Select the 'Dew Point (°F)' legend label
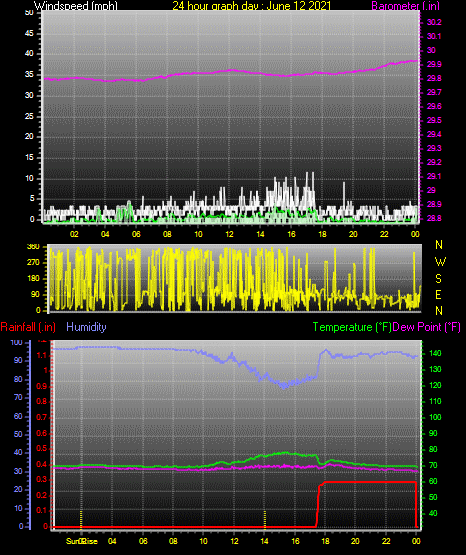Image resolution: width=466 pixels, height=555 pixels. (426, 327)
